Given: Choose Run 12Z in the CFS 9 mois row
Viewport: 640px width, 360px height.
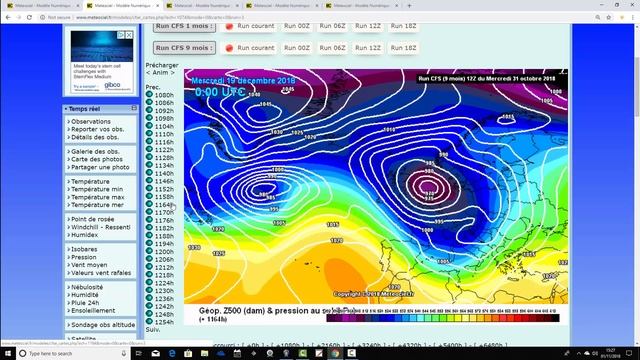Looking at the screenshot, I should click(368, 48).
